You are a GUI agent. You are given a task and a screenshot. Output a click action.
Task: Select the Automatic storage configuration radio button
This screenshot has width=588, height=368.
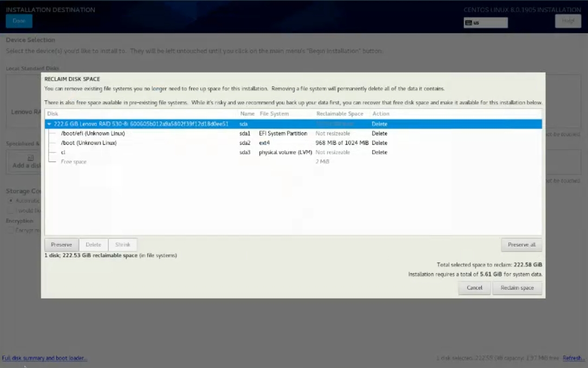point(10,201)
